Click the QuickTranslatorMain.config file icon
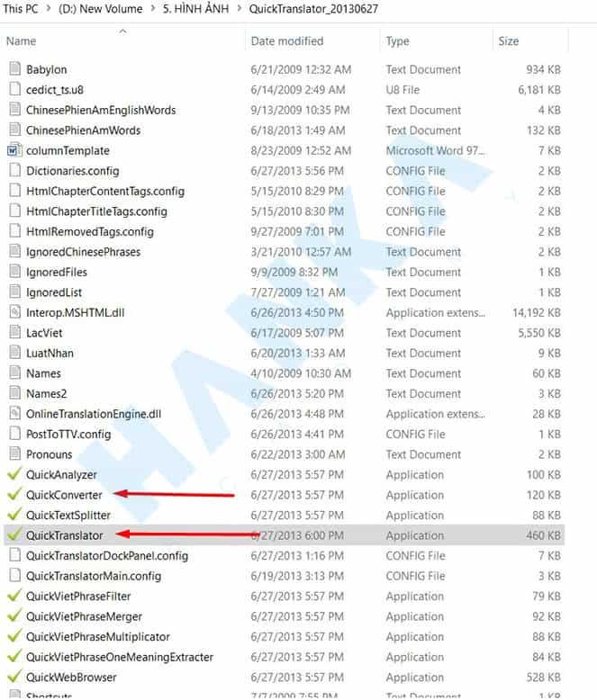Image resolution: width=597 pixels, height=700 pixels. tap(14, 576)
